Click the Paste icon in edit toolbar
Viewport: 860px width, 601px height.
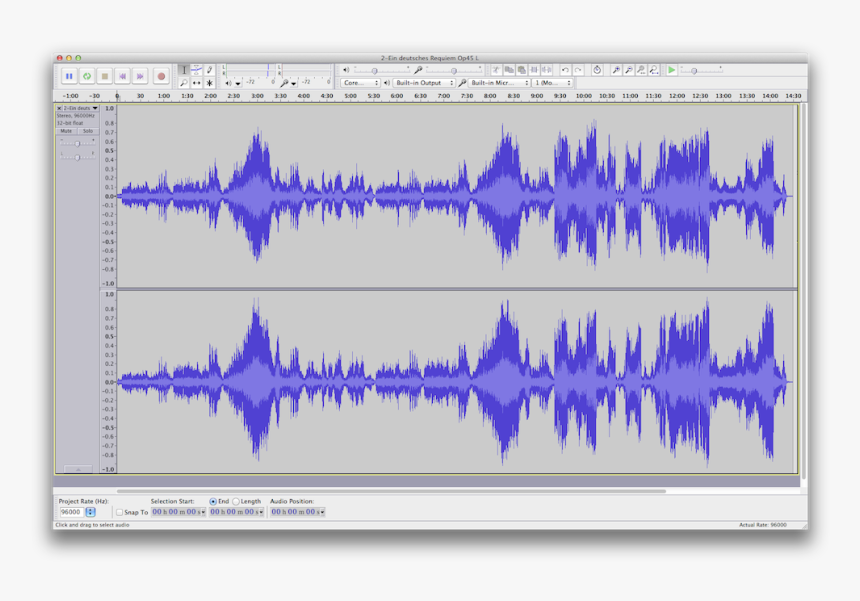[522, 70]
